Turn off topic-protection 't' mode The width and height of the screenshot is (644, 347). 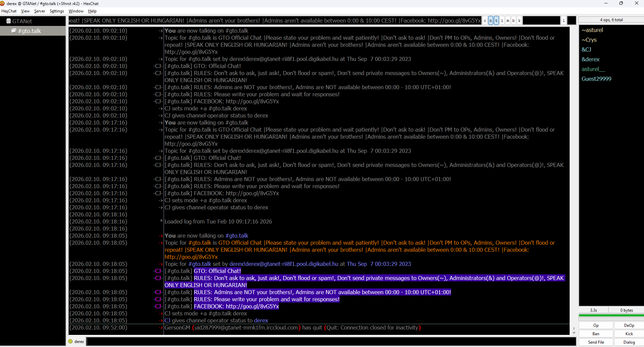(496, 21)
